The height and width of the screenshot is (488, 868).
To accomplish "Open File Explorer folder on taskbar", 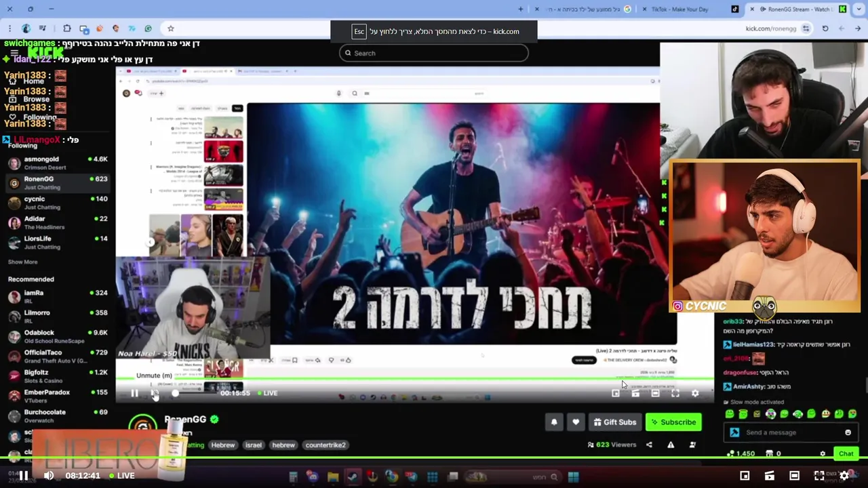I will pos(333,476).
